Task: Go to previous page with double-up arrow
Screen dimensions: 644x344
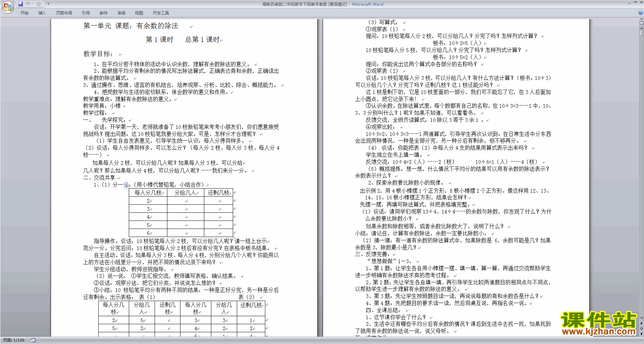Action: [x=641, y=323]
